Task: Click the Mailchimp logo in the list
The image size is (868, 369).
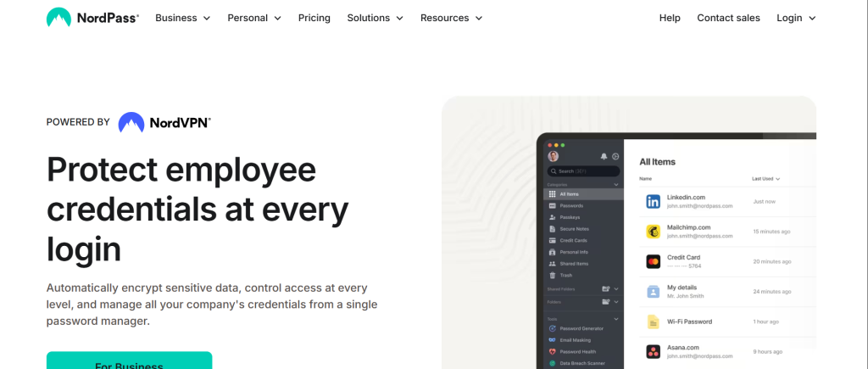Action: click(654, 232)
